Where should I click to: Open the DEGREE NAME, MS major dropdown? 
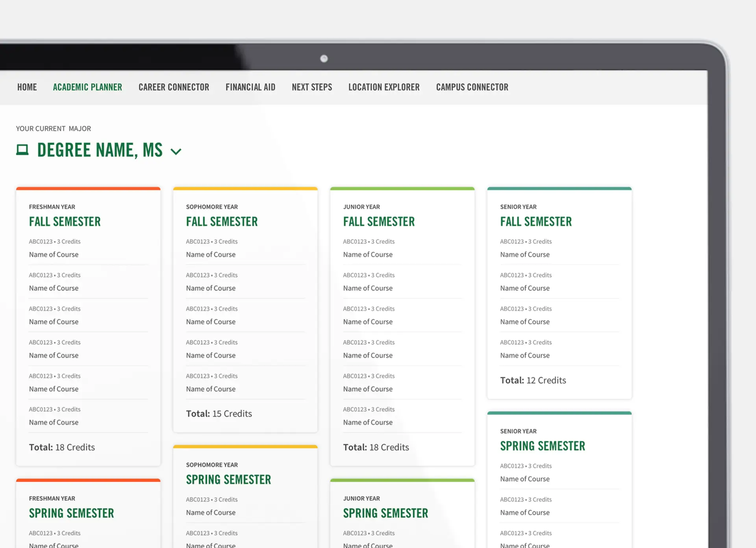point(100,150)
